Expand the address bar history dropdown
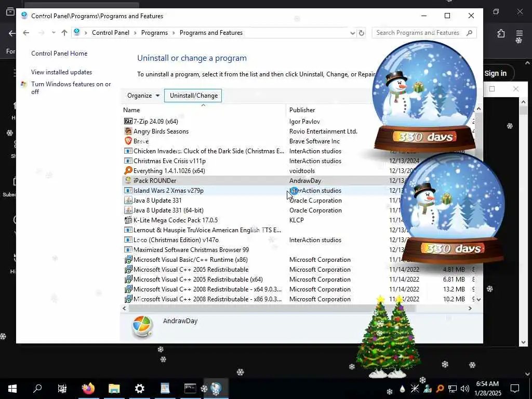532x399 pixels. coord(353,33)
